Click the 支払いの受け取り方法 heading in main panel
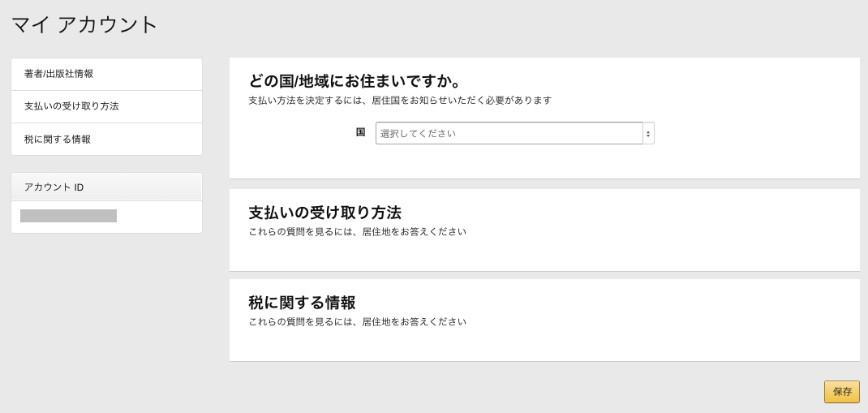The image size is (868, 413). click(325, 213)
